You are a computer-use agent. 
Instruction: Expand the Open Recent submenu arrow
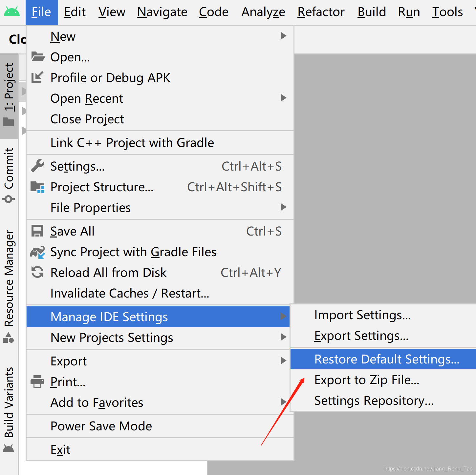[283, 98]
